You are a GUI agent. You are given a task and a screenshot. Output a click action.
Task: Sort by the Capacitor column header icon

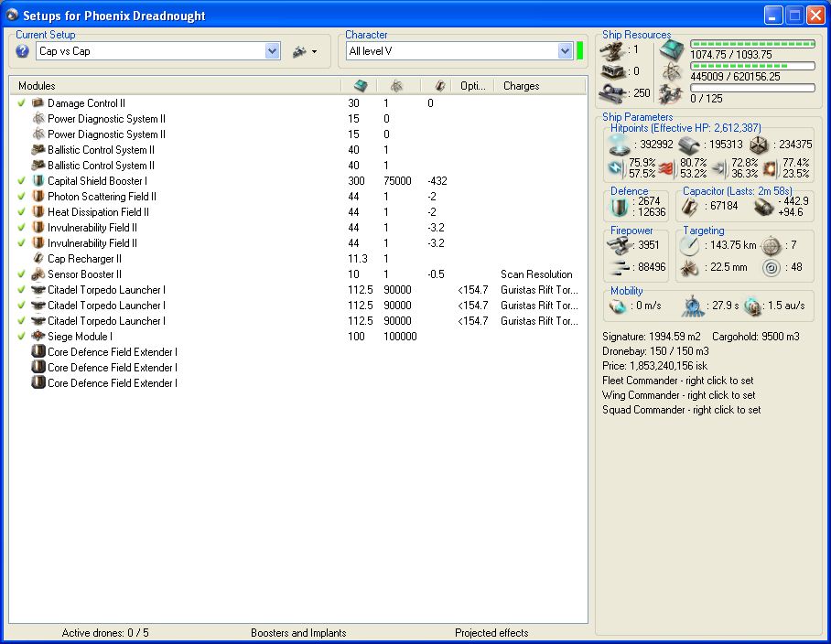click(439, 86)
